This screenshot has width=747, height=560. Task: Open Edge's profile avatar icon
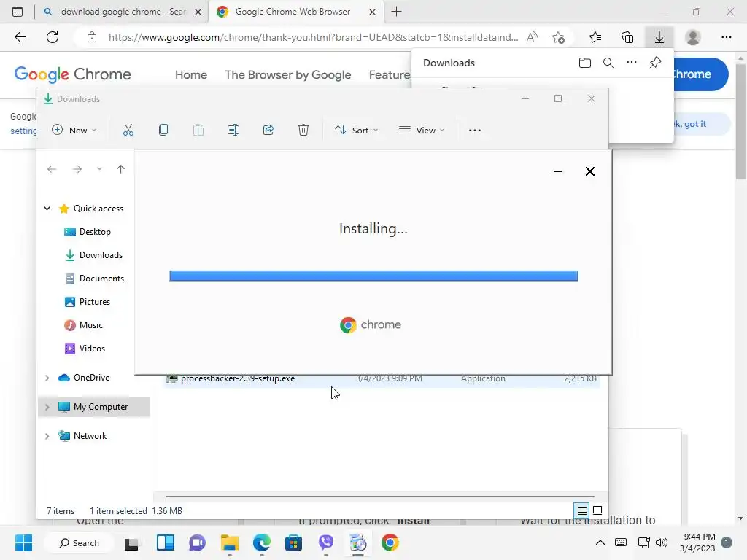693,37
